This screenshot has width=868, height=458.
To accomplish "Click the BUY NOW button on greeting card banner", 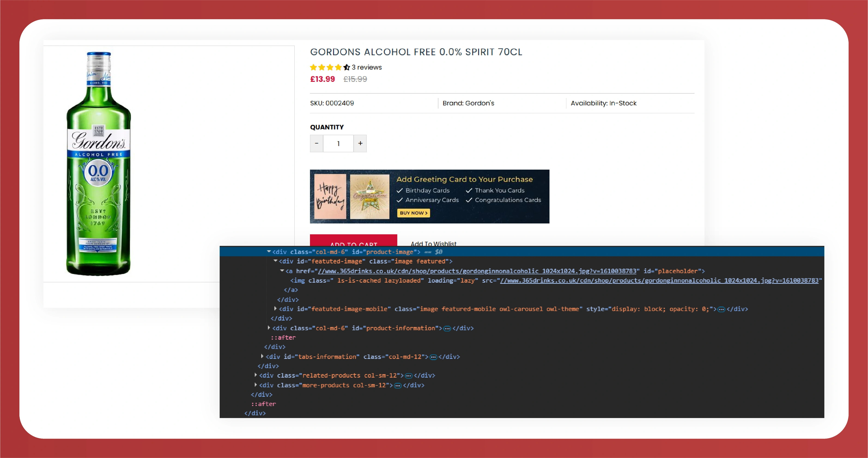I will tap(413, 213).
